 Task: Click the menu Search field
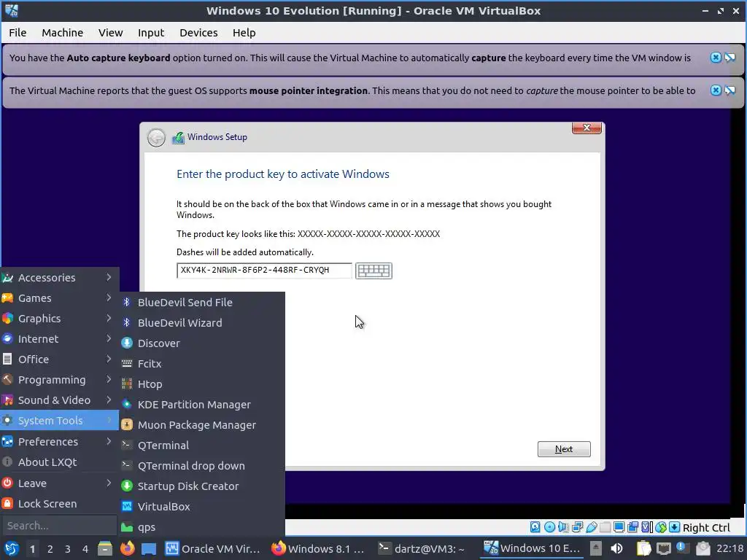click(58, 525)
